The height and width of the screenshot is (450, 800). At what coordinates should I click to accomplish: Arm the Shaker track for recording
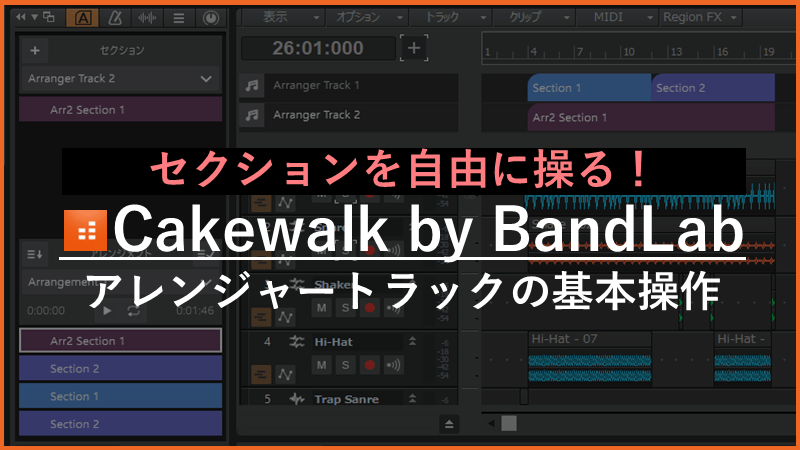coord(369,308)
